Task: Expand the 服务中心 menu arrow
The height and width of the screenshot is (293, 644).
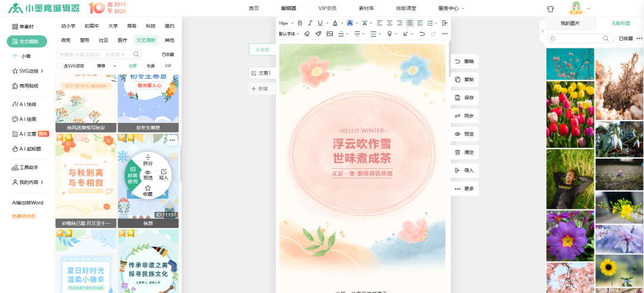Action: 464,8
